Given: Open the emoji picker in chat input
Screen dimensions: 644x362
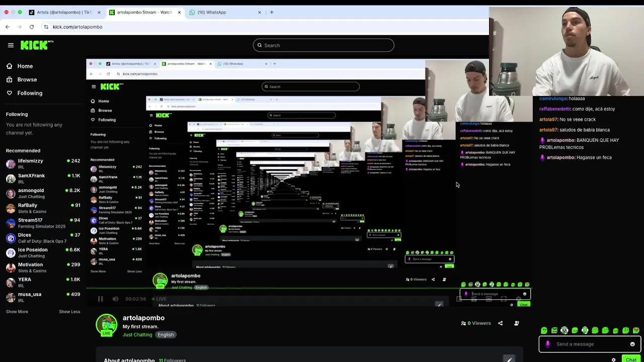Looking at the screenshot, I should click(632, 344).
